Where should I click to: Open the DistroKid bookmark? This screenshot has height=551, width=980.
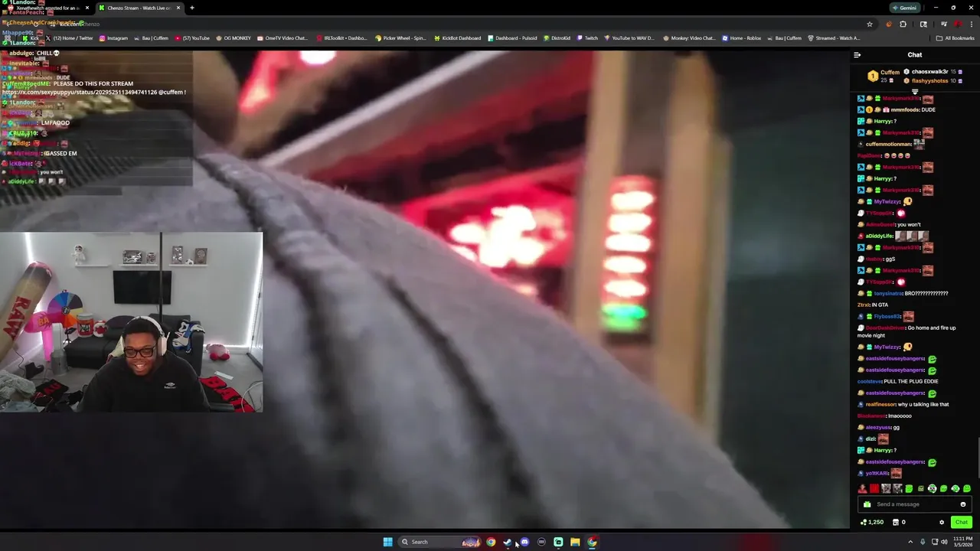click(x=557, y=38)
